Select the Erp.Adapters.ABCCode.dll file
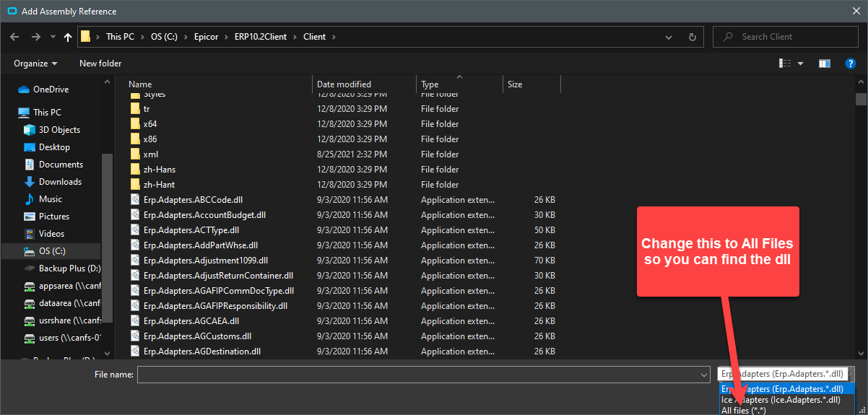The width and height of the screenshot is (868, 415). click(x=193, y=200)
